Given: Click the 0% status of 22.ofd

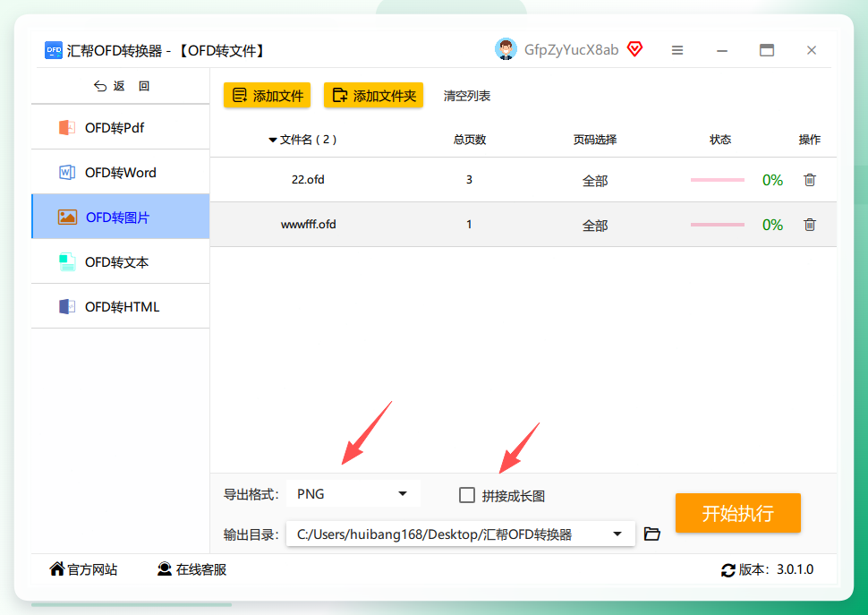Looking at the screenshot, I should point(772,180).
